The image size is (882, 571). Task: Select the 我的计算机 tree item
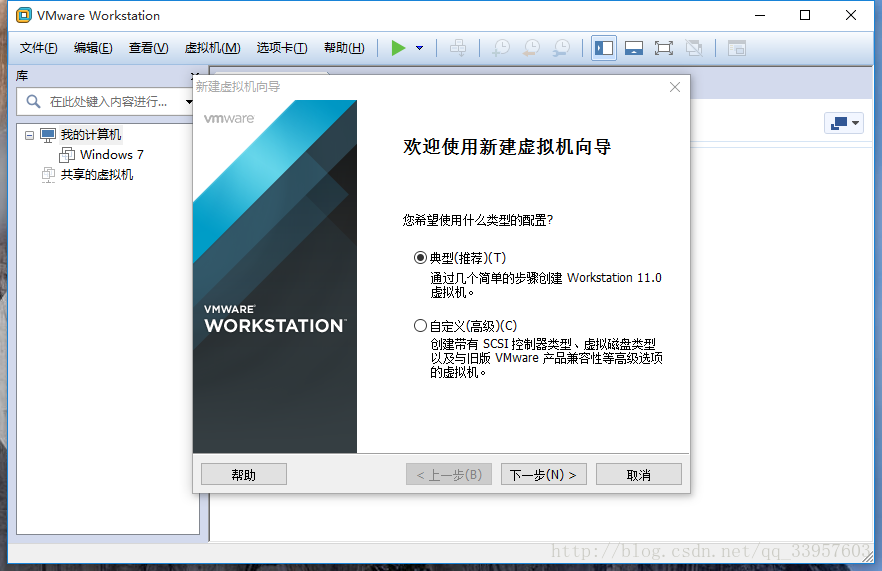coord(91,135)
